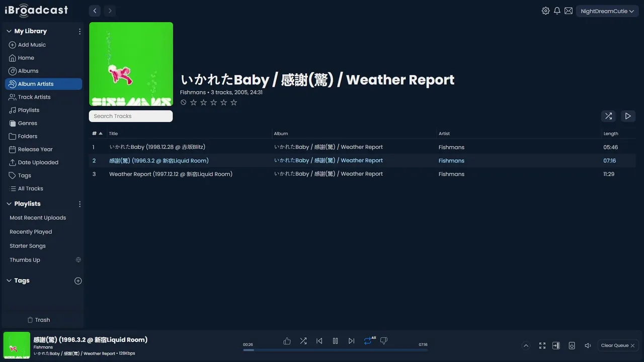Open Playlists in the library sidebar

tap(43, 110)
